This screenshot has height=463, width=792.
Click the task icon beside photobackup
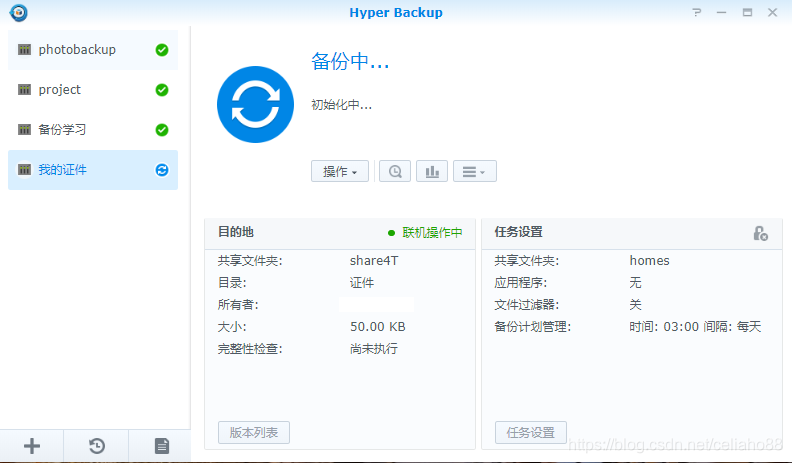click(24, 49)
